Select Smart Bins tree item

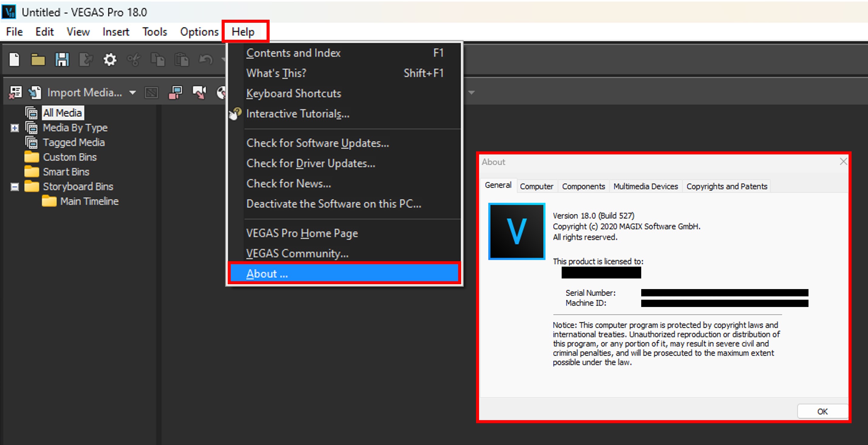(x=66, y=172)
